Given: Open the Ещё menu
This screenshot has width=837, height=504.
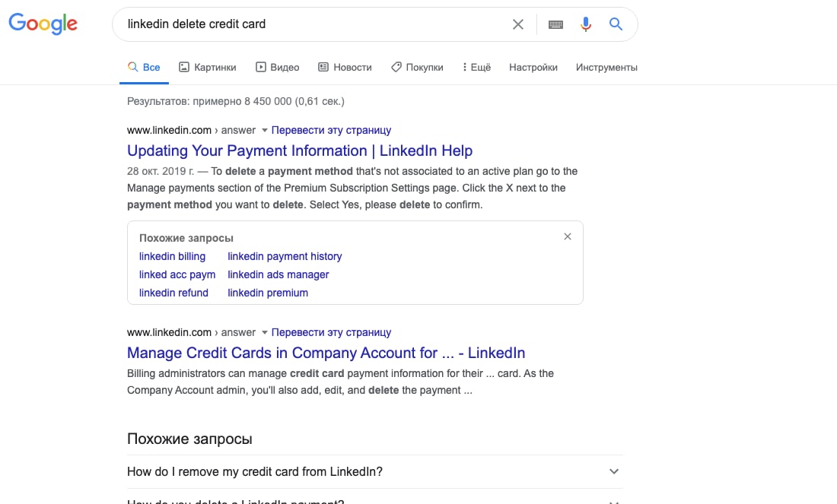Looking at the screenshot, I should pos(476,67).
